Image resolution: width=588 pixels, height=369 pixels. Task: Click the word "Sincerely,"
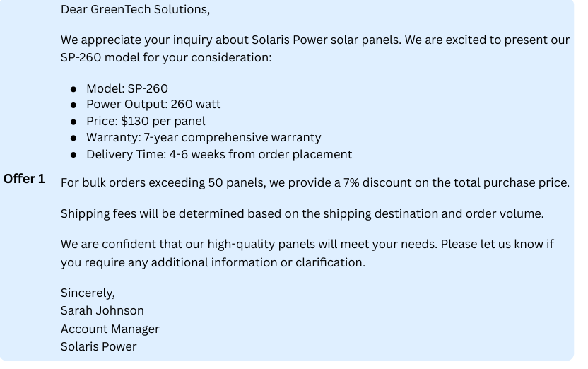[x=88, y=293]
